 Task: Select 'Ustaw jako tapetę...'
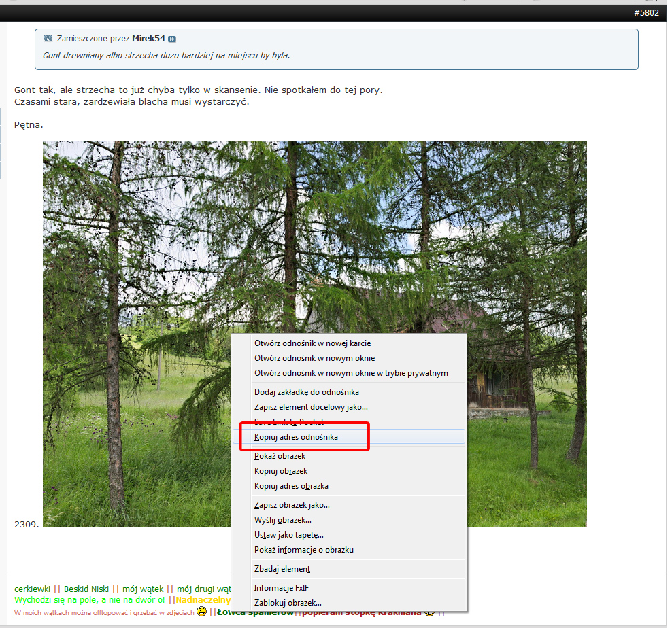pos(288,535)
